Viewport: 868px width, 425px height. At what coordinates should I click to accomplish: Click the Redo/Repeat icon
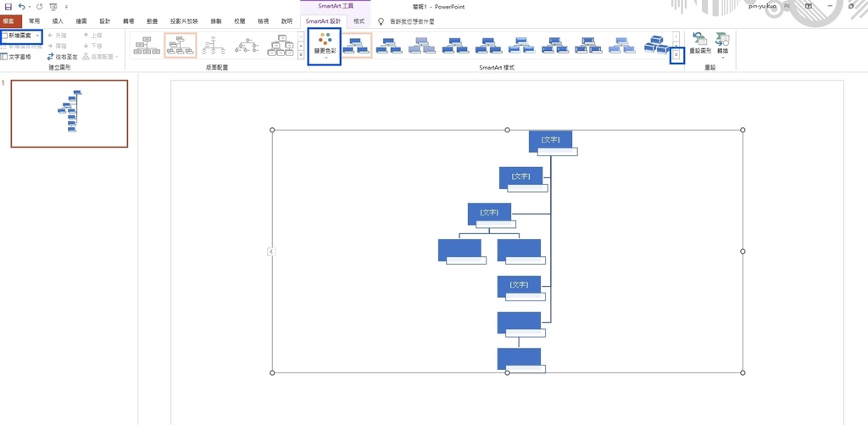click(39, 7)
